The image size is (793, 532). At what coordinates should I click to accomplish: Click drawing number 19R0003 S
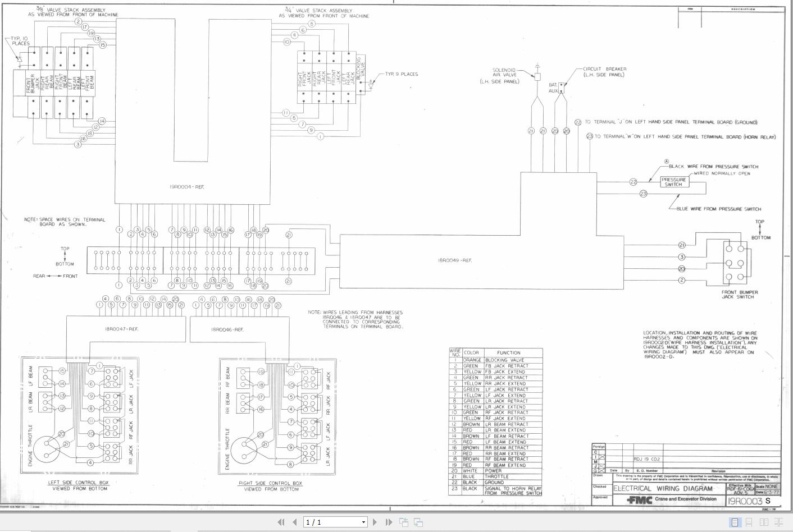point(747,499)
